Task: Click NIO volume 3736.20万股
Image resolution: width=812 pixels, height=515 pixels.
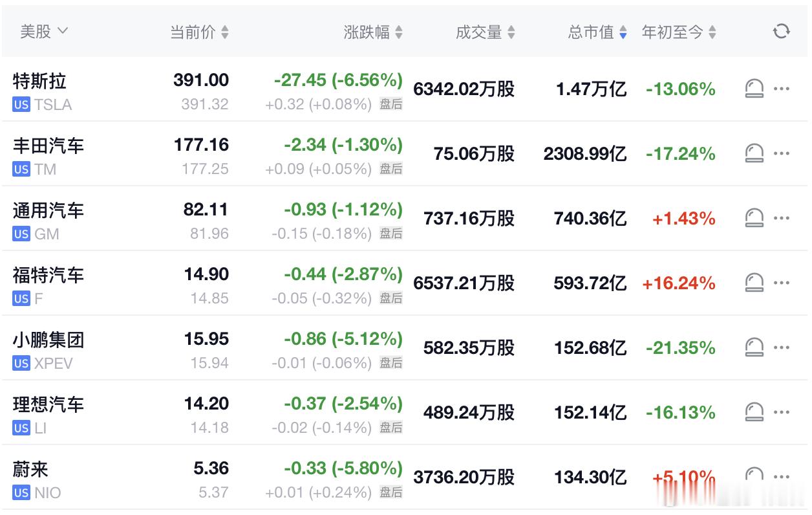Action: coord(464,477)
